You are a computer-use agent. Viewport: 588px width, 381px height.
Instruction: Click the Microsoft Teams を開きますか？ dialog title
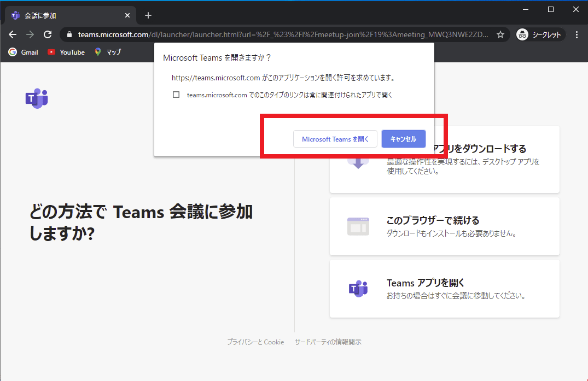[217, 58]
